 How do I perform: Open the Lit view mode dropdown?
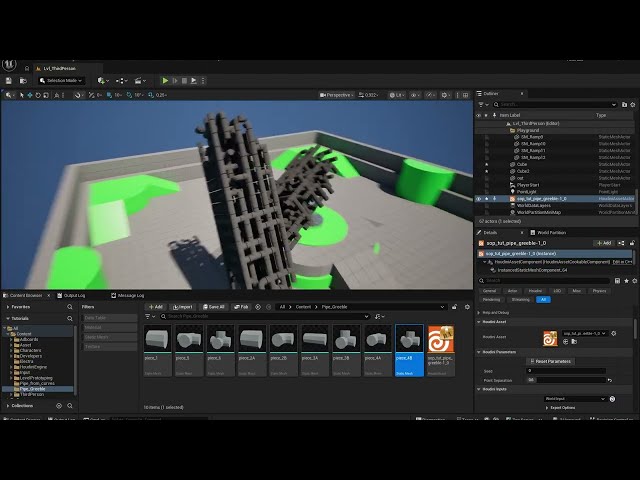396,95
